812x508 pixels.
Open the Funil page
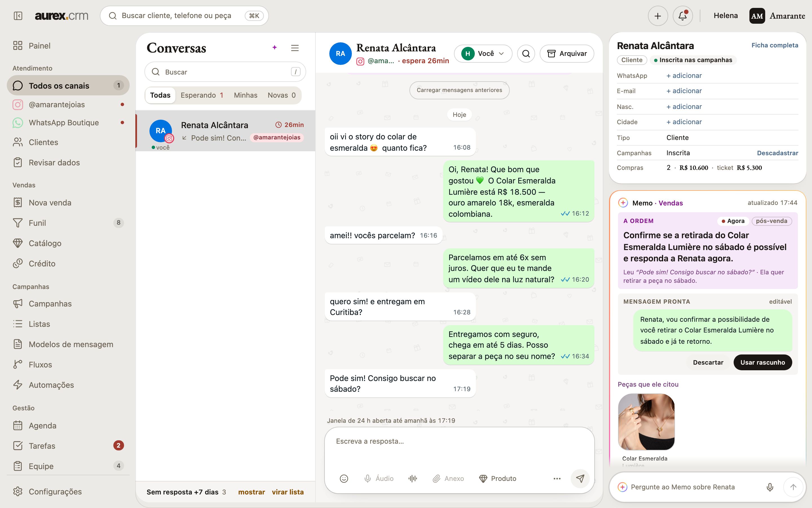coord(68,223)
